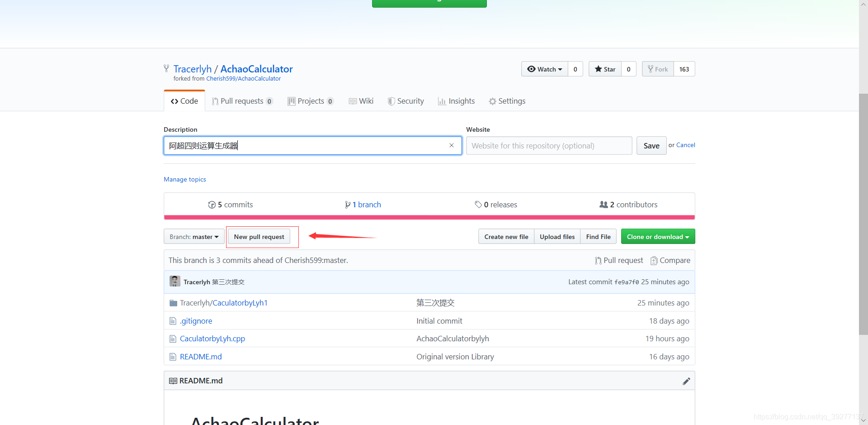Open Tracerlyh commit author link
Screen dimensions: 868x425
click(x=197, y=282)
